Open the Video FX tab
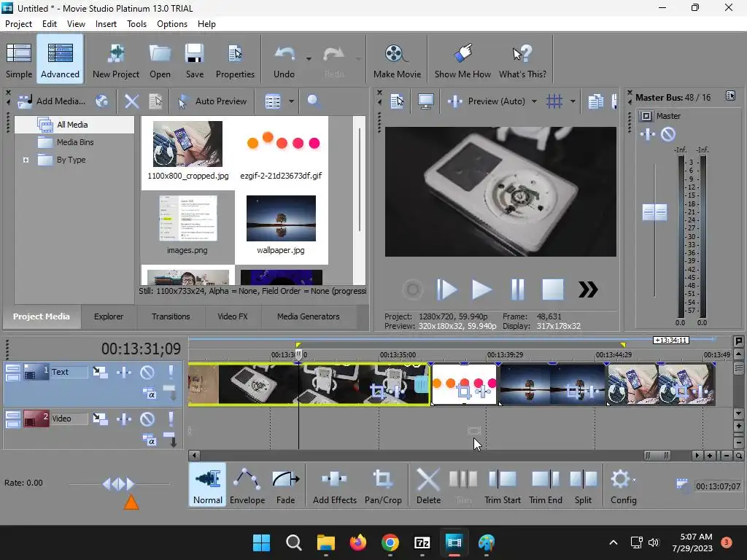 tap(233, 316)
